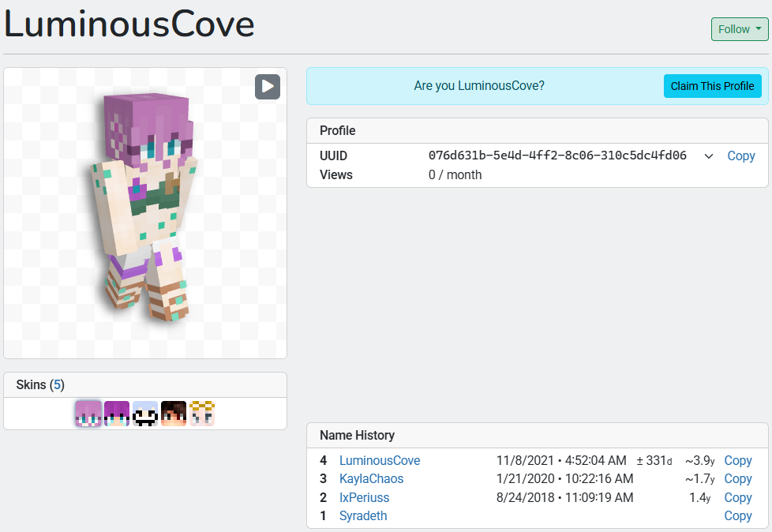
Task: Play the skin animation preview
Action: coord(268,87)
